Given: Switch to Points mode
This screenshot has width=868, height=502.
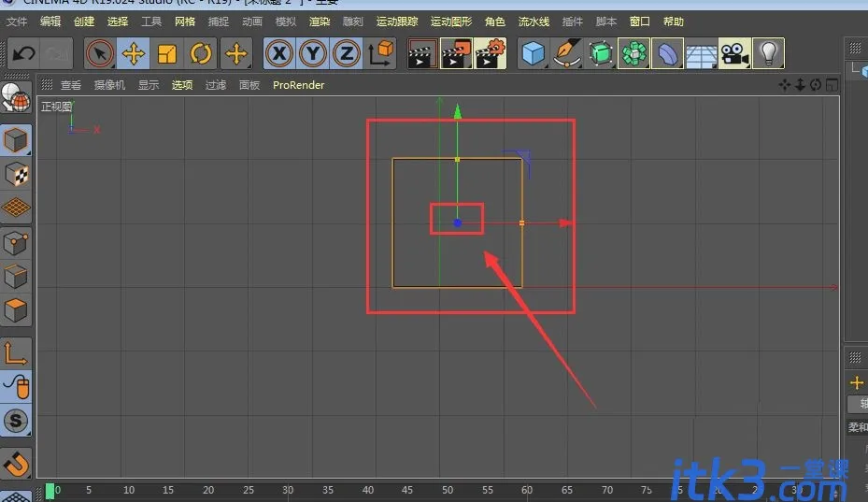Looking at the screenshot, I should point(16,243).
